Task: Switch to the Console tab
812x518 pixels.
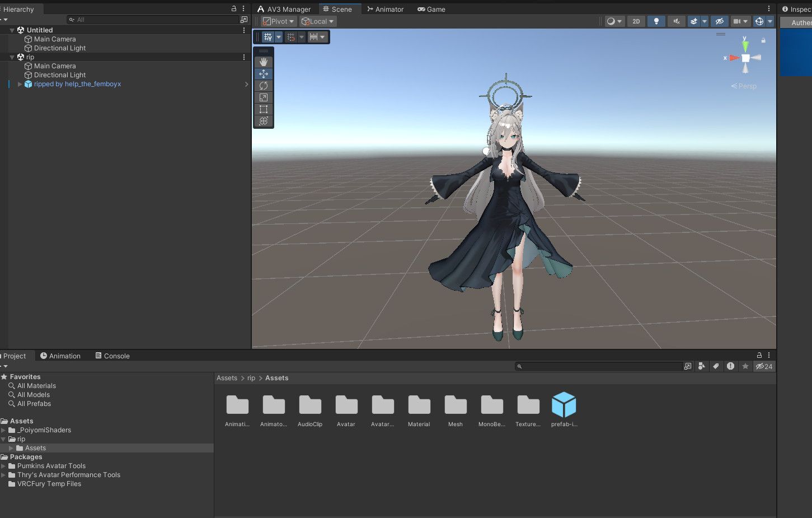Action: (x=112, y=356)
